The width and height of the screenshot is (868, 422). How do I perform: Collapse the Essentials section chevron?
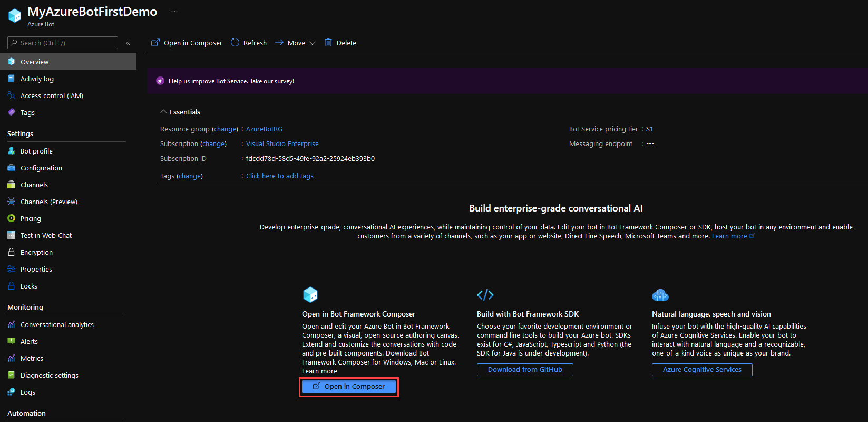[x=163, y=112]
